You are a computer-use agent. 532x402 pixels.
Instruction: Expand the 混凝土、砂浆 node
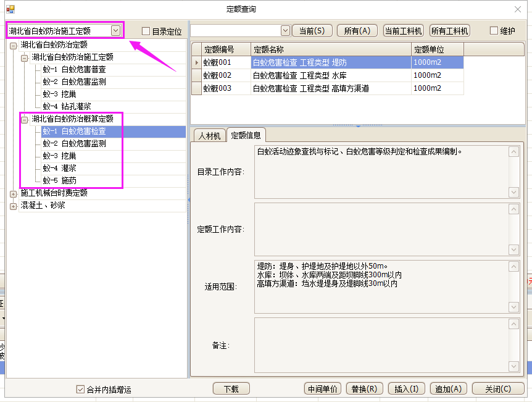pyautogui.click(x=14, y=206)
